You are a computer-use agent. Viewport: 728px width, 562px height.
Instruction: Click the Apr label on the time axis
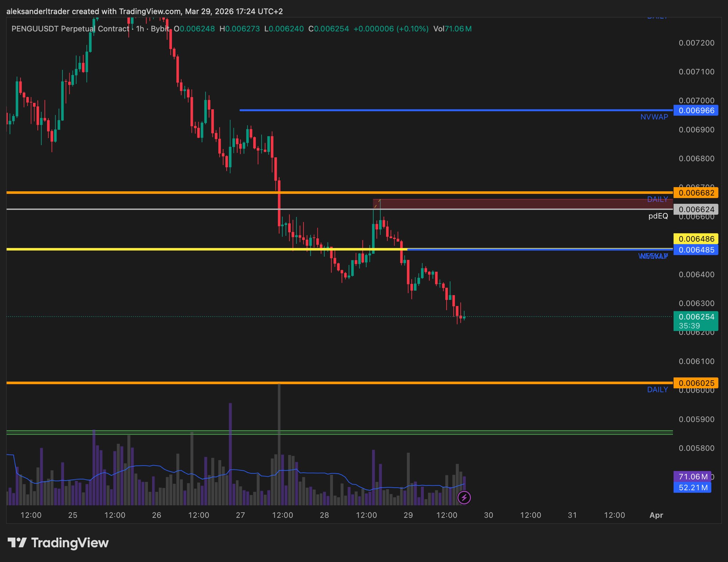pos(656,515)
